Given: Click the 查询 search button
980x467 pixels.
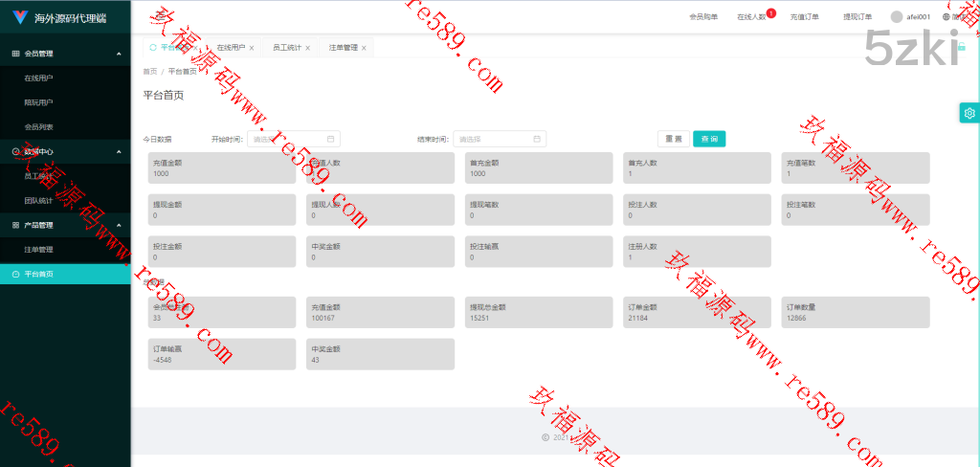Looking at the screenshot, I should click(x=709, y=139).
